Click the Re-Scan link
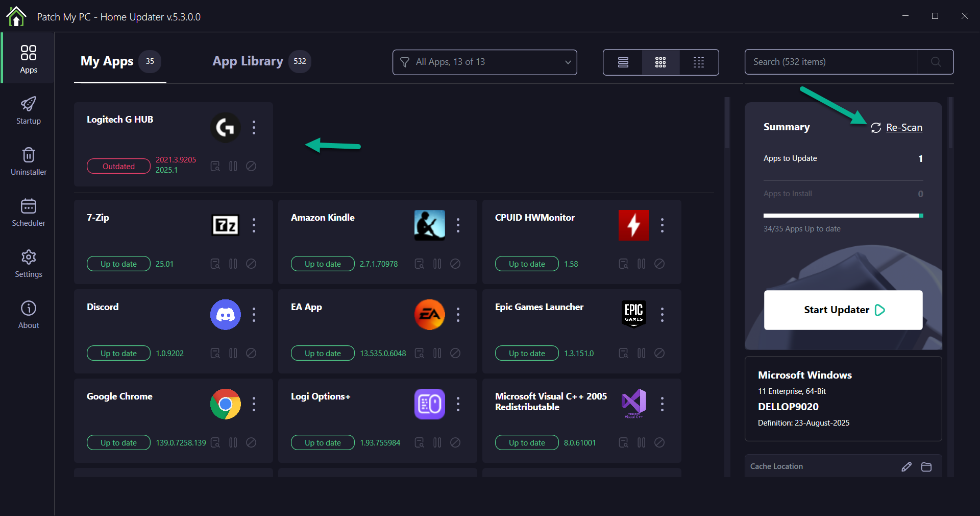Viewport: 980px width, 516px height. (903, 128)
